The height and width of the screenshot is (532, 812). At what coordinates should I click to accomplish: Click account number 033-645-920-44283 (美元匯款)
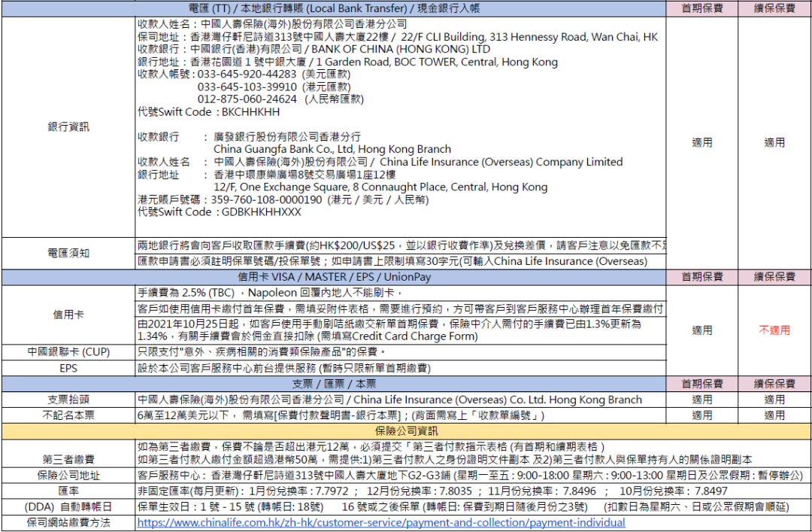274,74
